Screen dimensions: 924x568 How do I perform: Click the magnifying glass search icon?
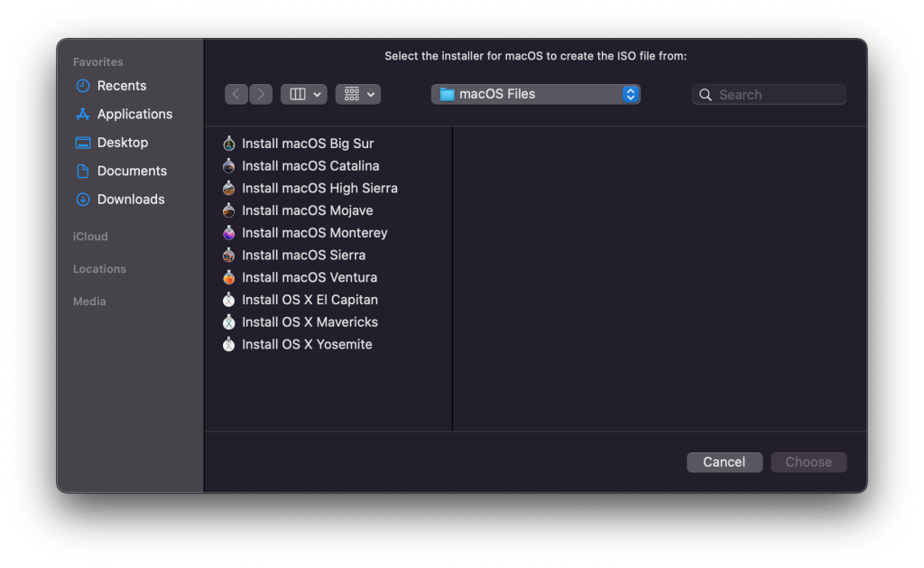tap(705, 95)
